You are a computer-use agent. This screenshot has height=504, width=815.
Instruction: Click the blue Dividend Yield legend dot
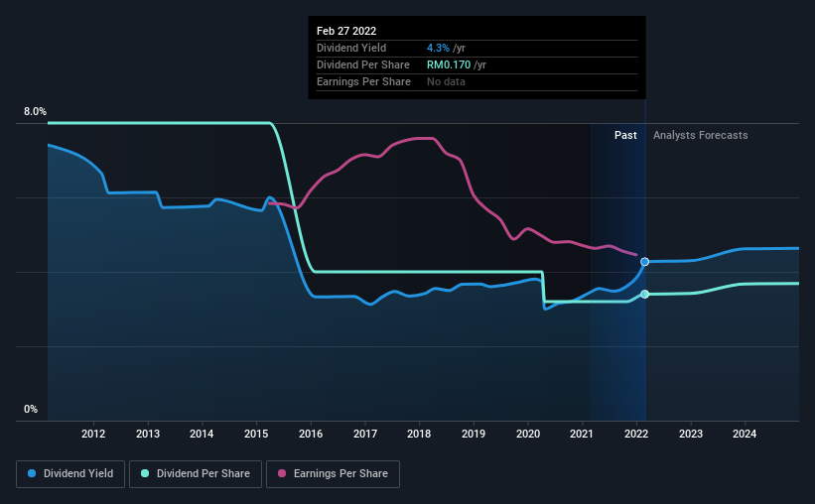32,473
